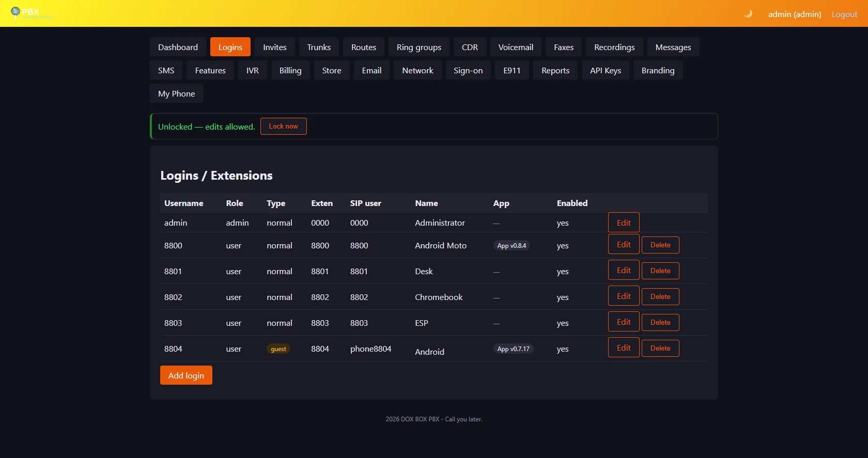Viewport: 868px width, 458px height.
Task: Open the Voicemail tab
Action: [516, 47]
